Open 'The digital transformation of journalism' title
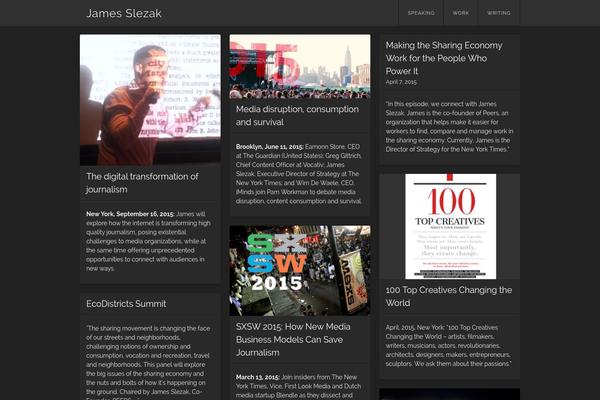The height and width of the screenshot is (400, 600). [142, 183]
